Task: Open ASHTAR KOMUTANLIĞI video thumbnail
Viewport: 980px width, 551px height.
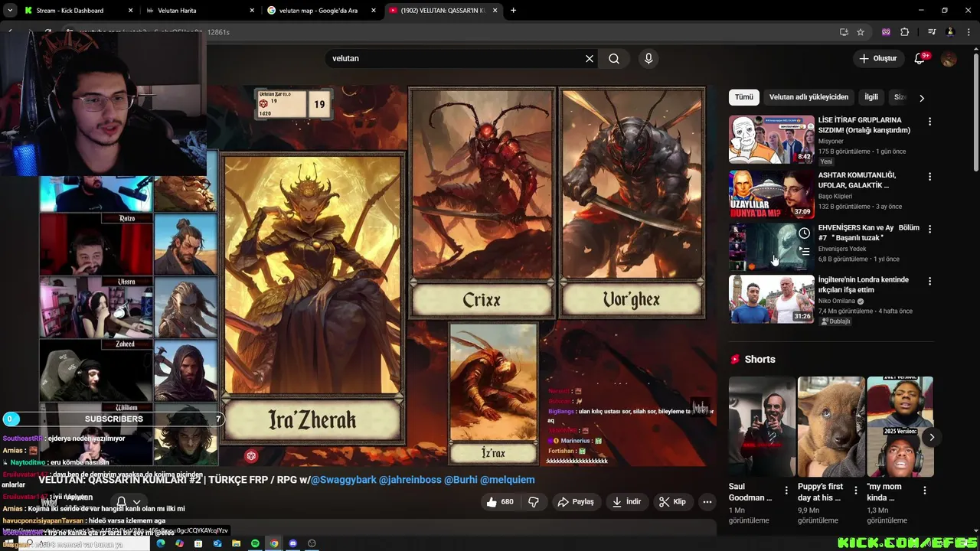Action: pos(771,194)
